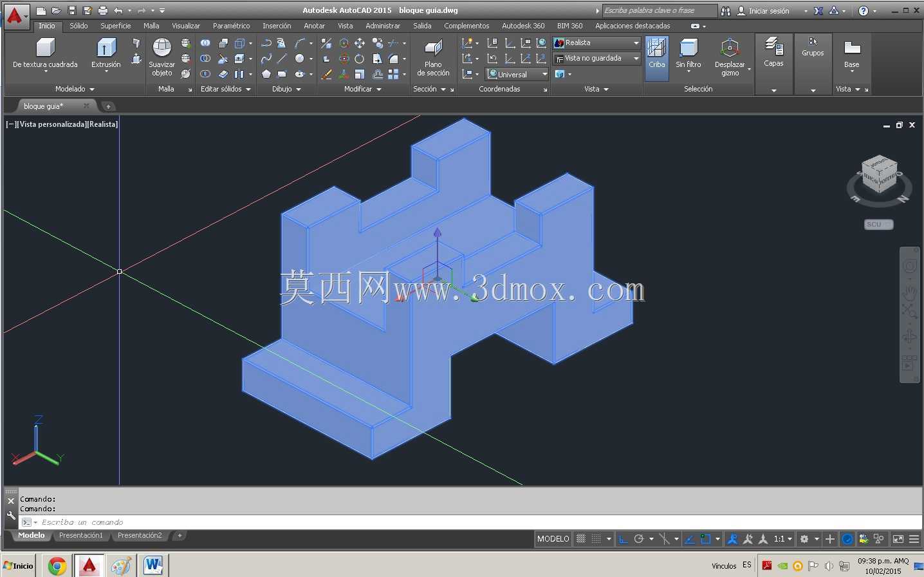The height and width of the screenshot is (577, 924).
Task: Click the Base view button
Action: pyautogui.click(x=852, y=55)
